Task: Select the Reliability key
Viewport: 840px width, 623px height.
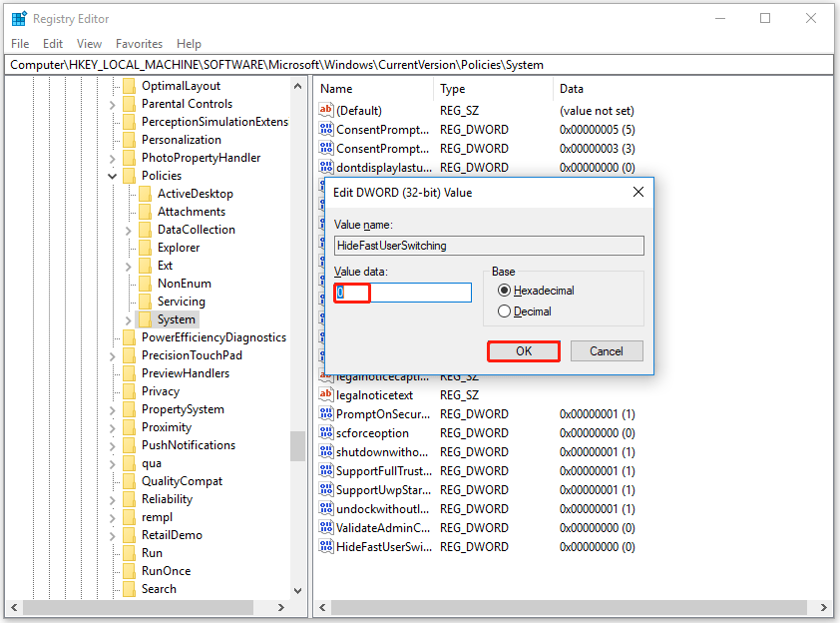Action: [x=167, y=499]
